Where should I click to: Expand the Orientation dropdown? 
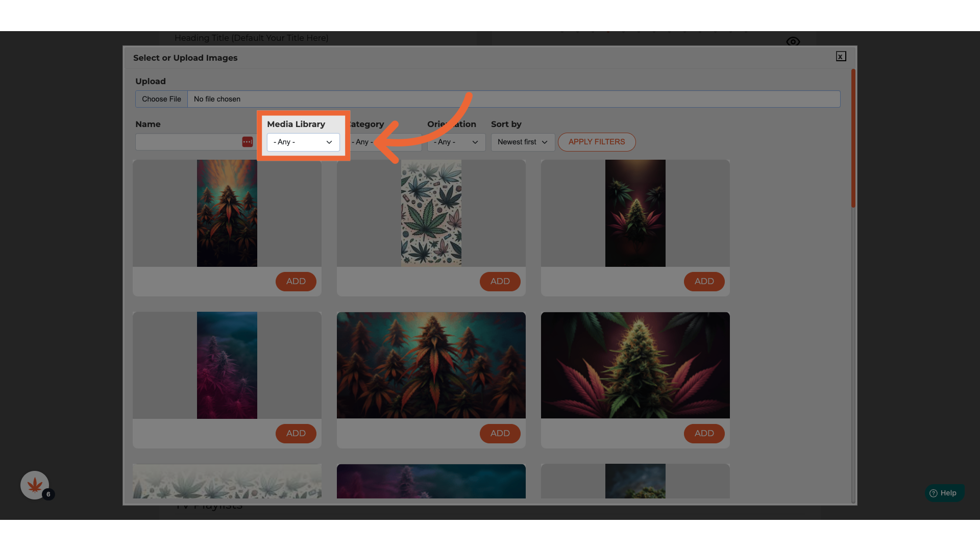456,142
